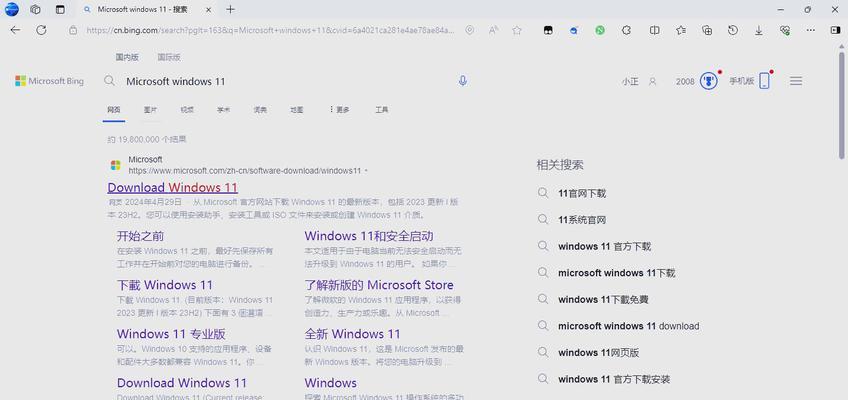This screenshot has width=848, height=400.
Task: Go back to the previous page
Action: 15,30
